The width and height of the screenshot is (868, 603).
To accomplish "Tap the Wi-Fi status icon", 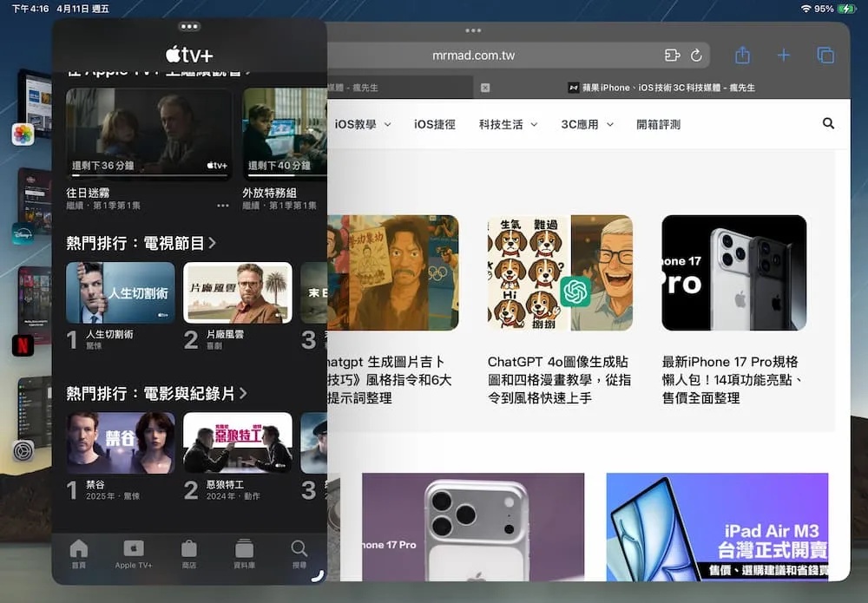I will [x=806, y=9].
